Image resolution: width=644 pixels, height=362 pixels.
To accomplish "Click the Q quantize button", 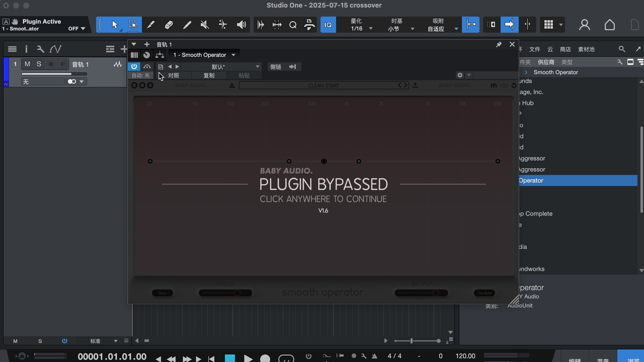I will tap(293, 25).
